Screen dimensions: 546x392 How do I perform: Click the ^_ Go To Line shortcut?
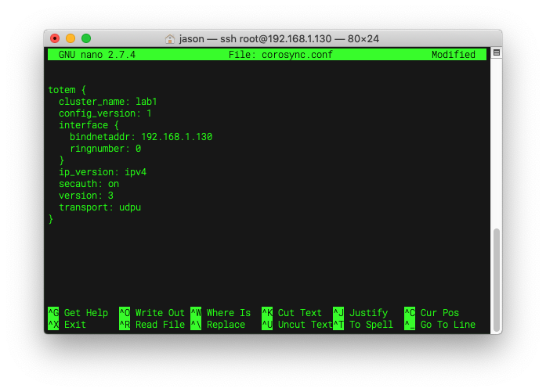(x=439, y=325)
